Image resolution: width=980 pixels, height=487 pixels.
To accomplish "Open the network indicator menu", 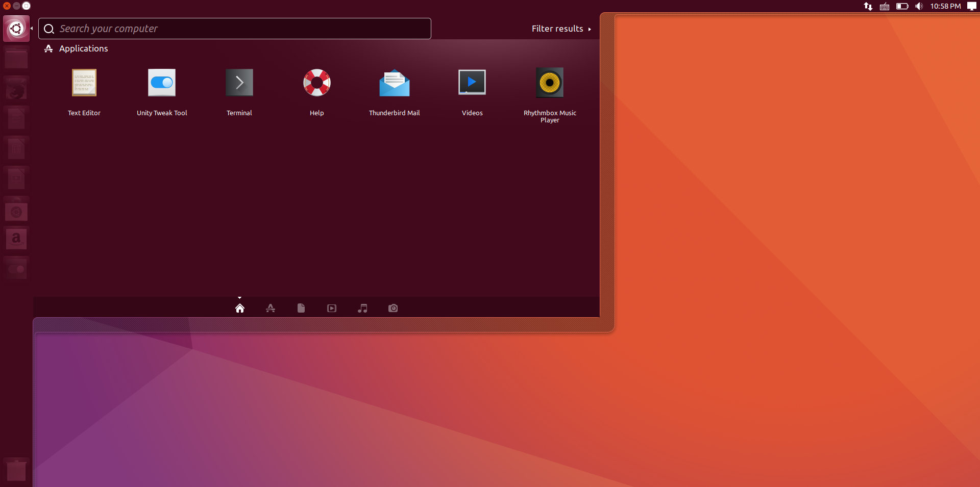I will point(868,6).
